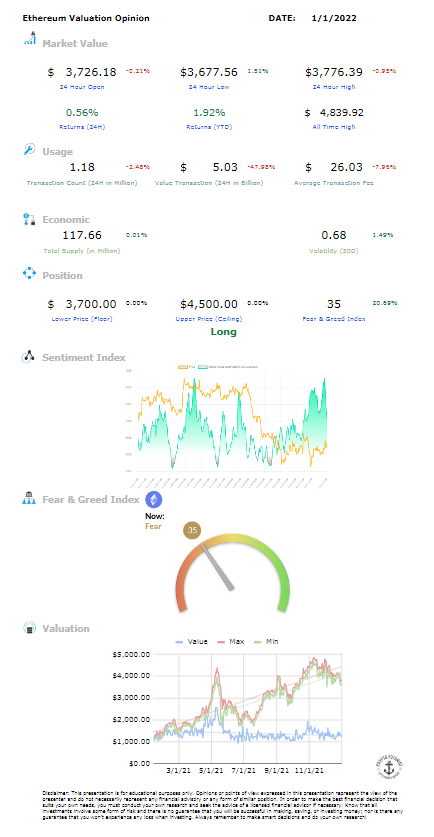Screen dimensions: 434x837
Task: Click the Market Value bar chart icon
Action: click(x=29, y=40)
